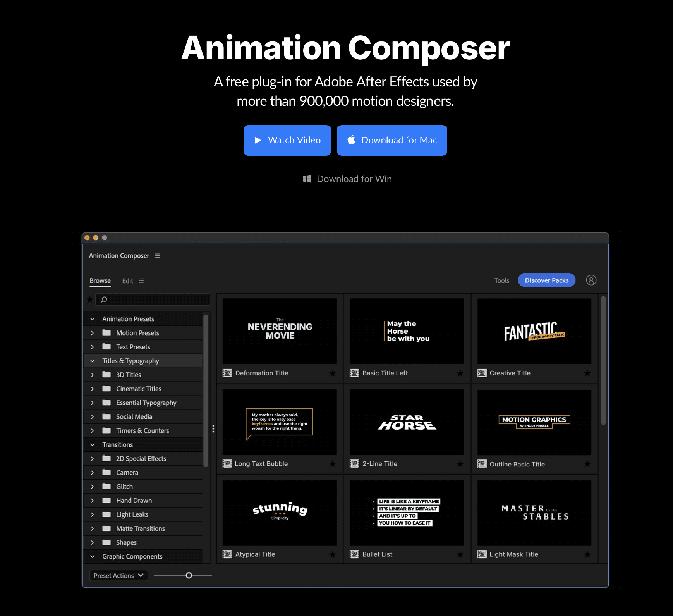
Task: Click preset type icon of Basic Title Left
Action: point(354,373)
